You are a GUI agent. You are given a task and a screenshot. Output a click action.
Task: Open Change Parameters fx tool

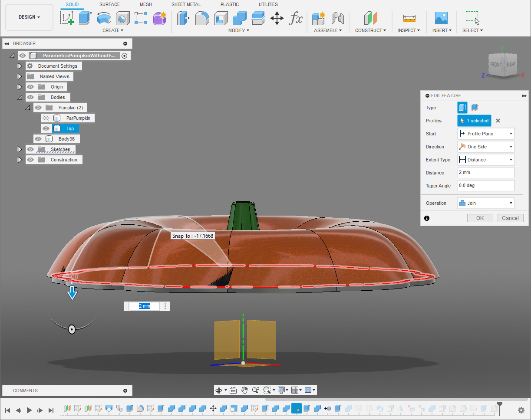tap(296, 18)
